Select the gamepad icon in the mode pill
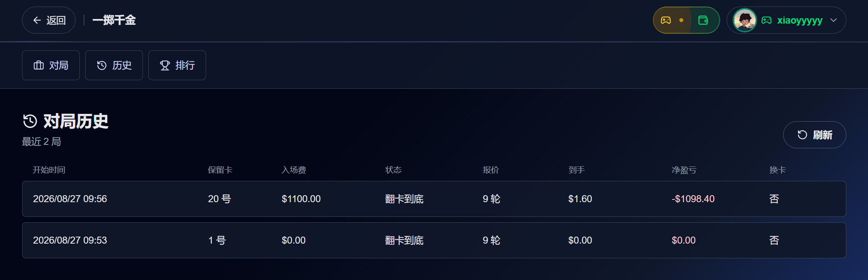Screen dimensions: 868x280 [666, 20]
